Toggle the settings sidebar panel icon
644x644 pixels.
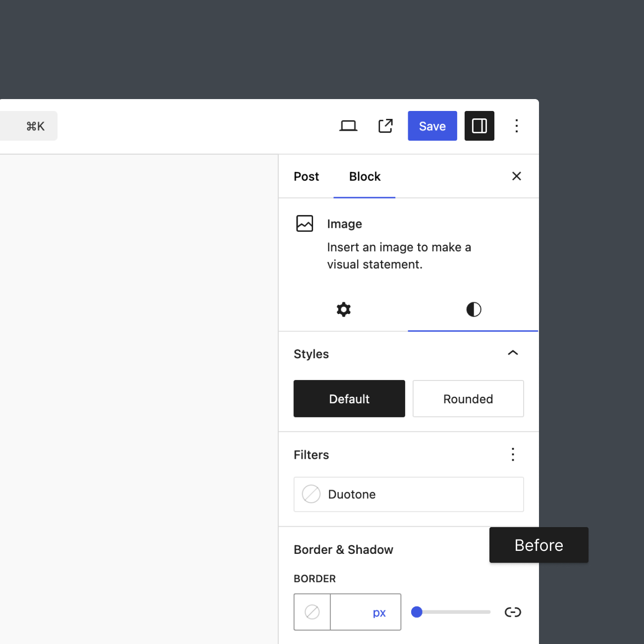click(x=479, y=126)
